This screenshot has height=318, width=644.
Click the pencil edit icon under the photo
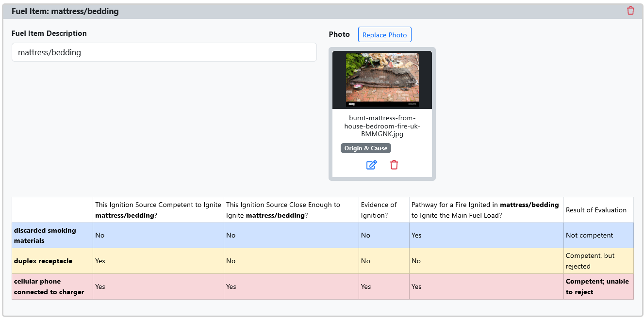pyautogui.click(x=371, y=165)
